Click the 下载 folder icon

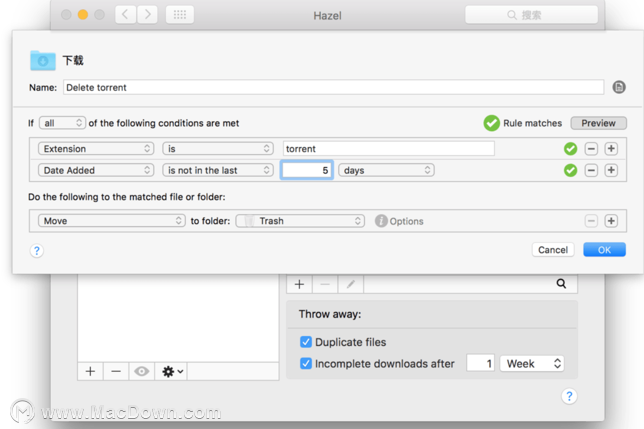43,60
